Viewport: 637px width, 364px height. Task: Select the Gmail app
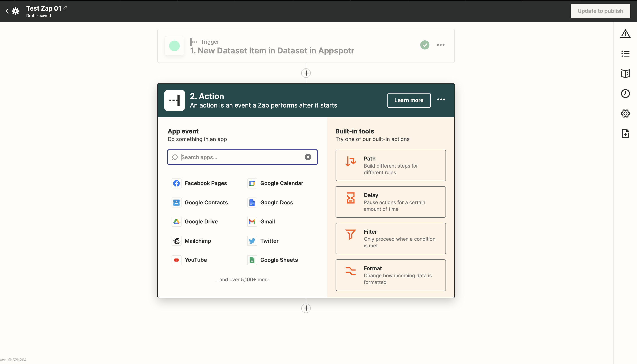tap(261, 221)
